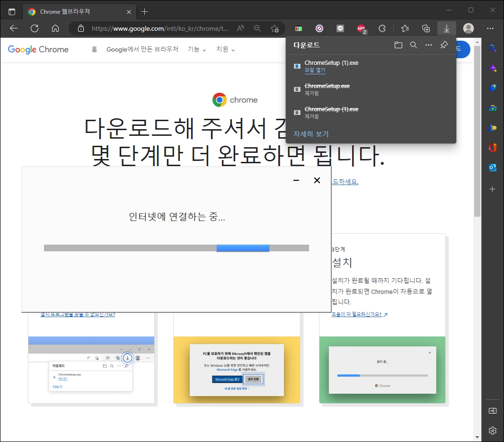
Task: Click the browser back arrow
Action: pos(14,28)
